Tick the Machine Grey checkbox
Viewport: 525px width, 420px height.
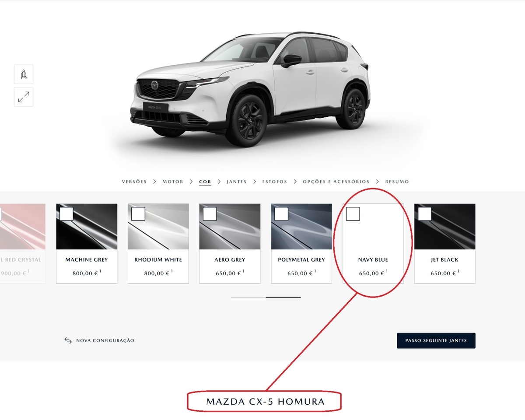(x=66, y=214)
